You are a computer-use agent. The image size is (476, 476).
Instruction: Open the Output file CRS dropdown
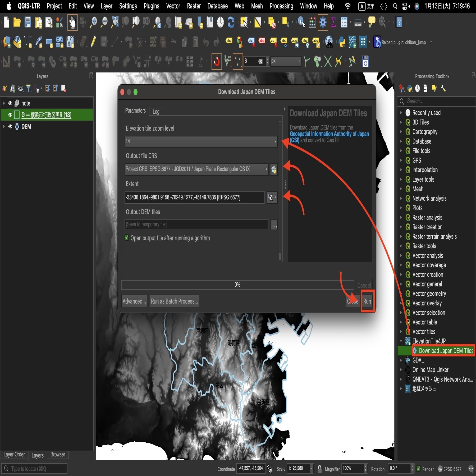[197, 169]
